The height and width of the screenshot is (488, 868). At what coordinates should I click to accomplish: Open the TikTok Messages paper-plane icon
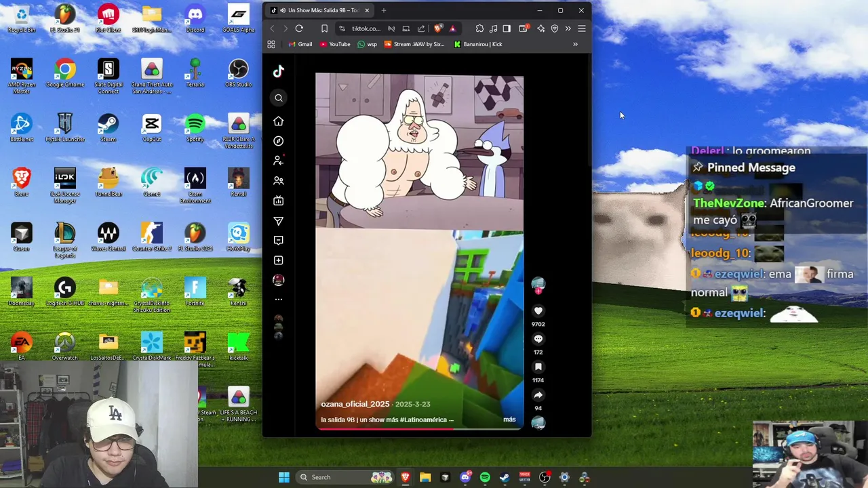pos(278,221)
